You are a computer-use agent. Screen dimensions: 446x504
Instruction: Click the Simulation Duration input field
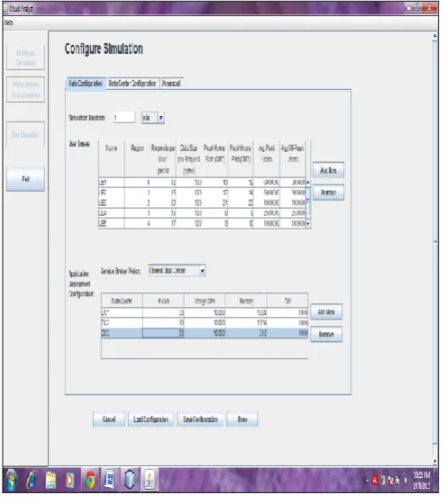tap(124, 118)
